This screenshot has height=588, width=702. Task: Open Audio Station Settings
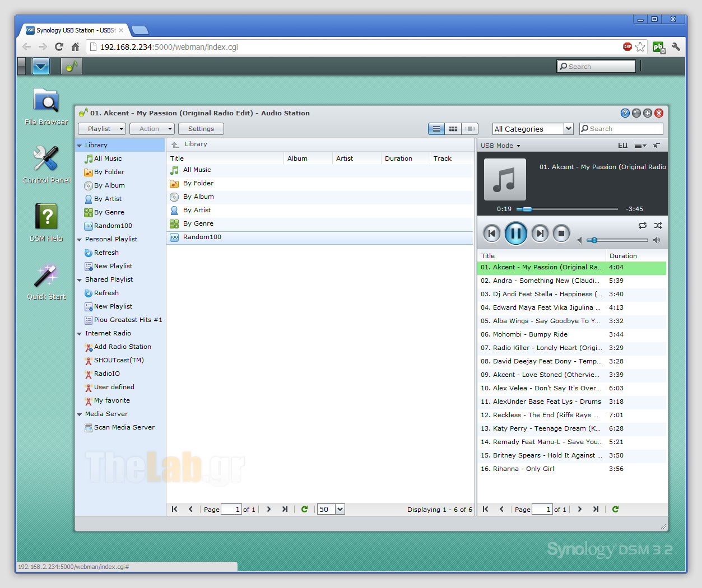201,129
